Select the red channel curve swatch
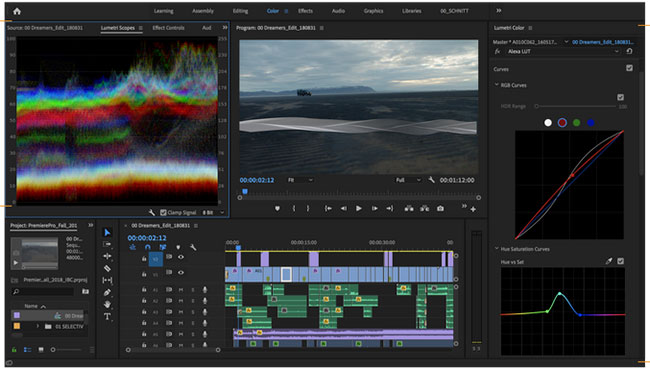The width and height of the screenshot is (650, 370). pyautogui.click(x=562, y=123)
